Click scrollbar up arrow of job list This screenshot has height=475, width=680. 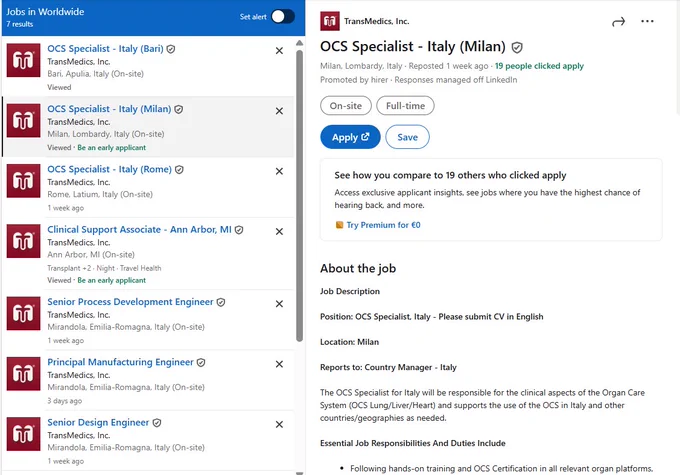[299, 43]
